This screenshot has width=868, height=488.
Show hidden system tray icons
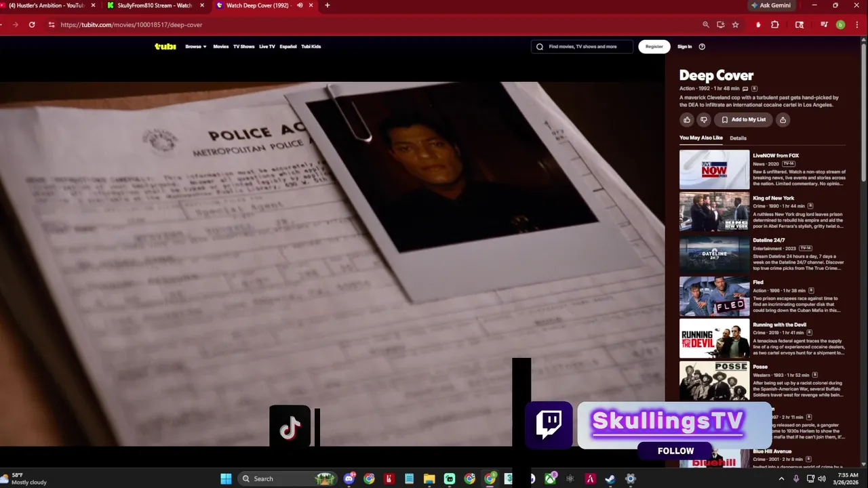(781, 479)
